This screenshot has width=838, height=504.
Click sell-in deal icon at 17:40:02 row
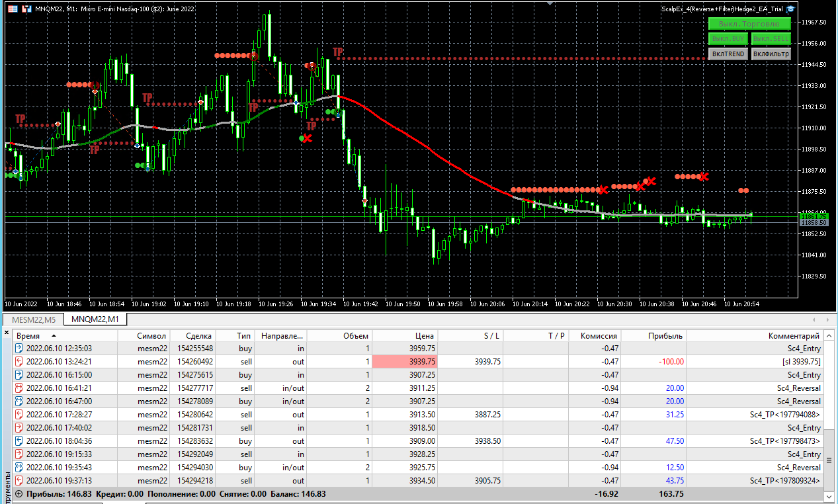click(x=19, y=428)
